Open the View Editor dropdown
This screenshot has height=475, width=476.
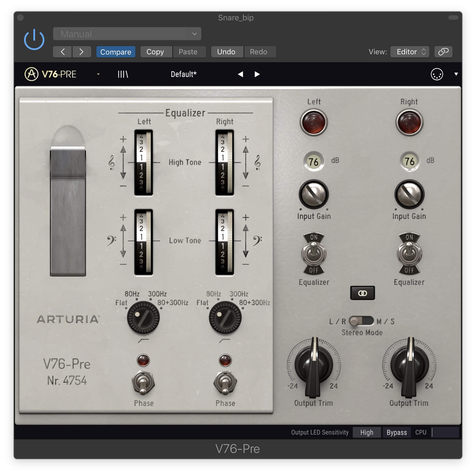pyautogui.click(x=410, y=52)
